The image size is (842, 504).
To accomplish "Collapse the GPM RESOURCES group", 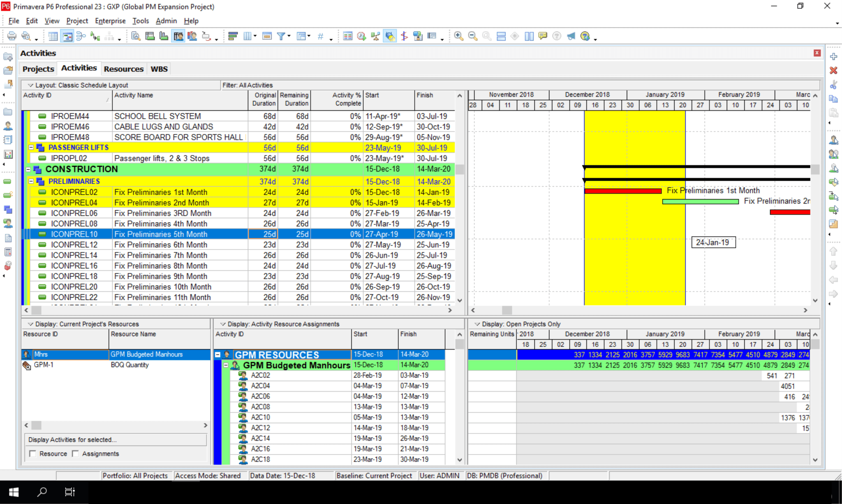I will [x=218, y=354].
